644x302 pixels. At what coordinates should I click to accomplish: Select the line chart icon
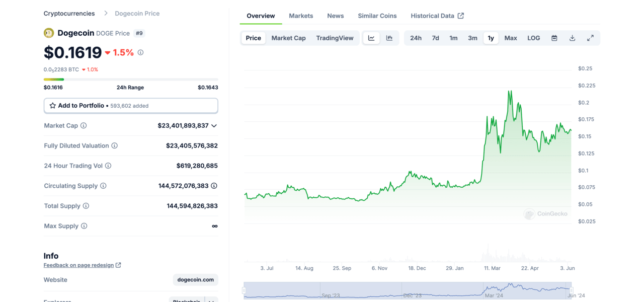(x=371, y=38)
